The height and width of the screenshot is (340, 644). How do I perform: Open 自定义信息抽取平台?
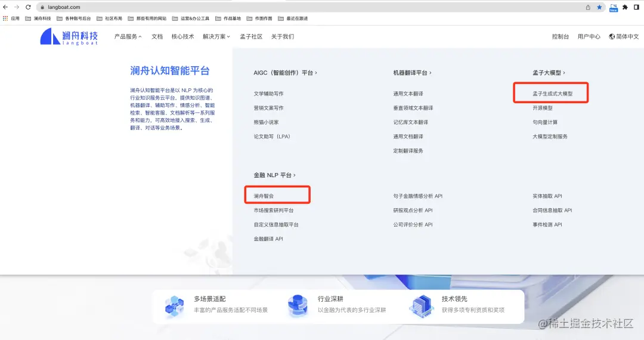[x=276, y=225]
